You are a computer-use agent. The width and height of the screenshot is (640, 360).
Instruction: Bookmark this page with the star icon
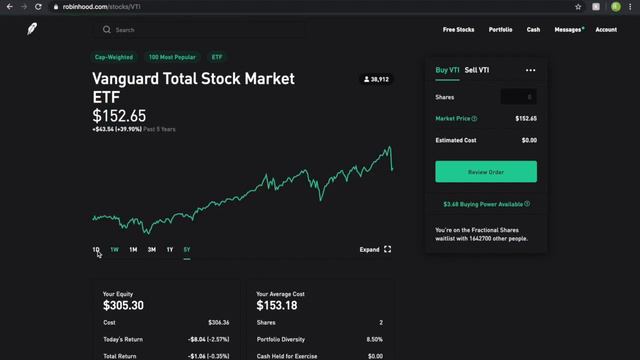click(x=578, y=7)
